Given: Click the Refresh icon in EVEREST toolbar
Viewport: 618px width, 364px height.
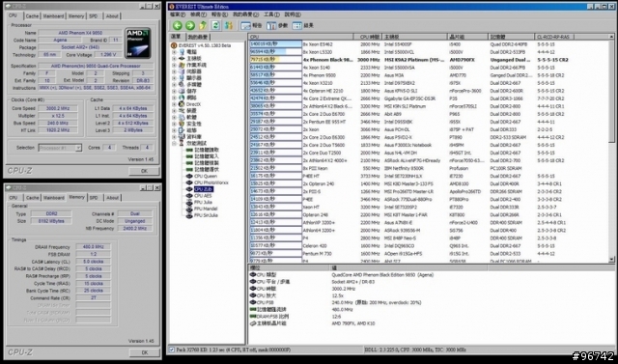Looking at the screenshot, I should click(x=215, y=25).
